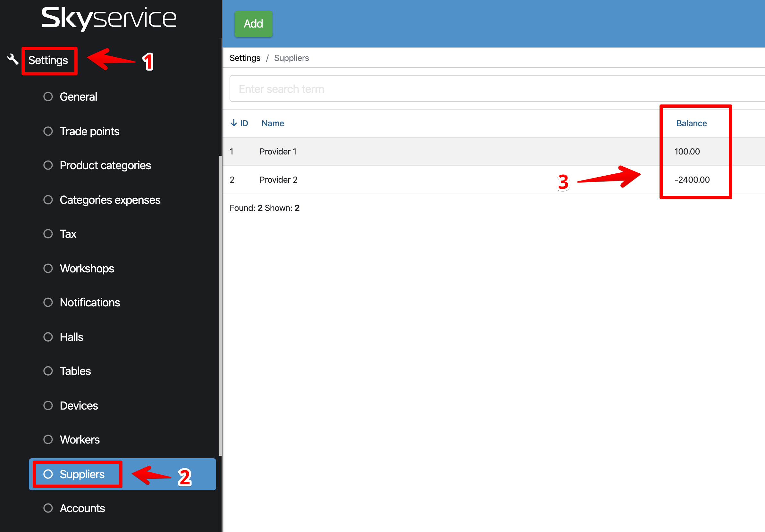Click the circle icon beside Devices
Screen dimensions: 765x532
48,405
